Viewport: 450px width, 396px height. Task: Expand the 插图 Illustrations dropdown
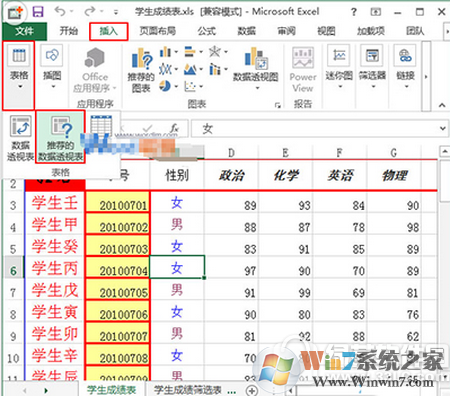point(52,68)
